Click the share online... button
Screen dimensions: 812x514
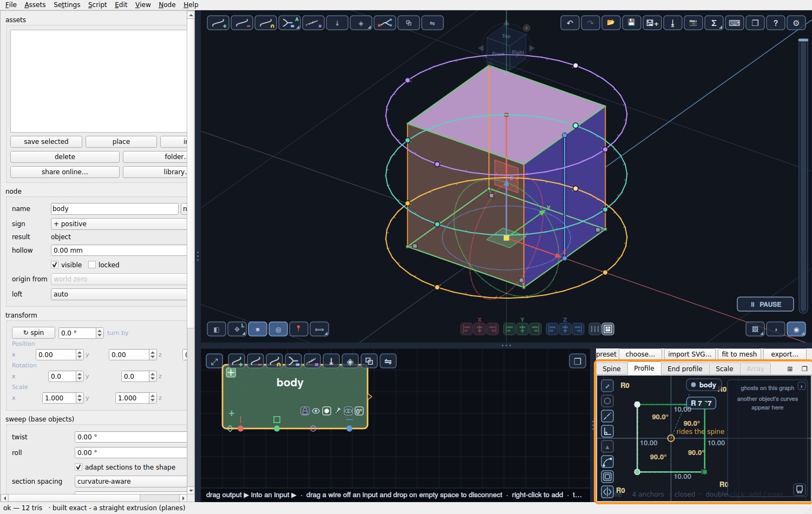(65, 172)
